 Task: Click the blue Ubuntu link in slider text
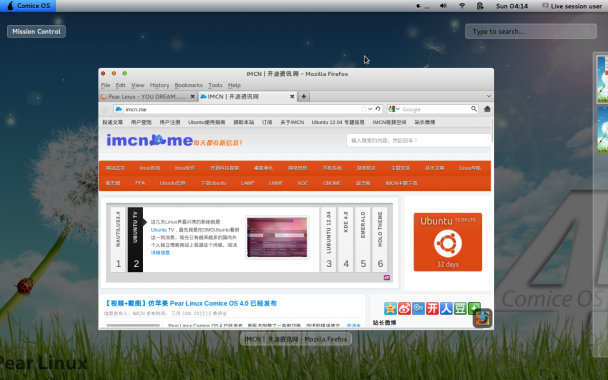158,230
